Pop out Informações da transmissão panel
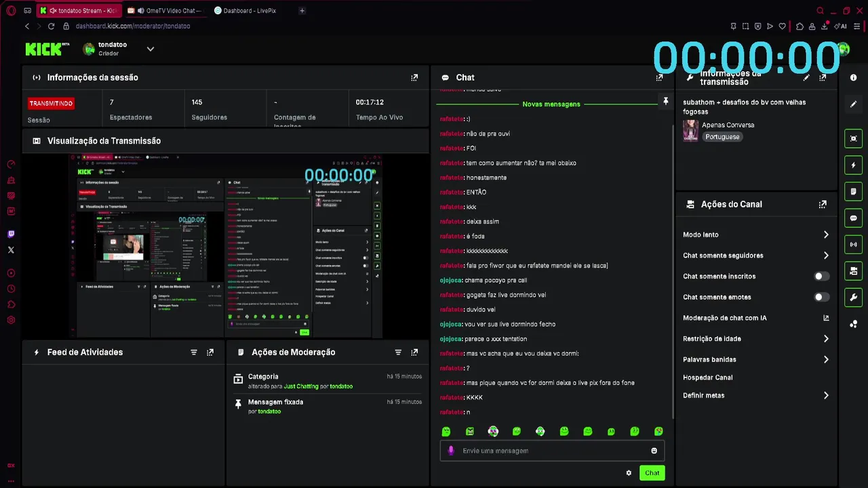This screenshot has height=488, width=868. point(823,77)
